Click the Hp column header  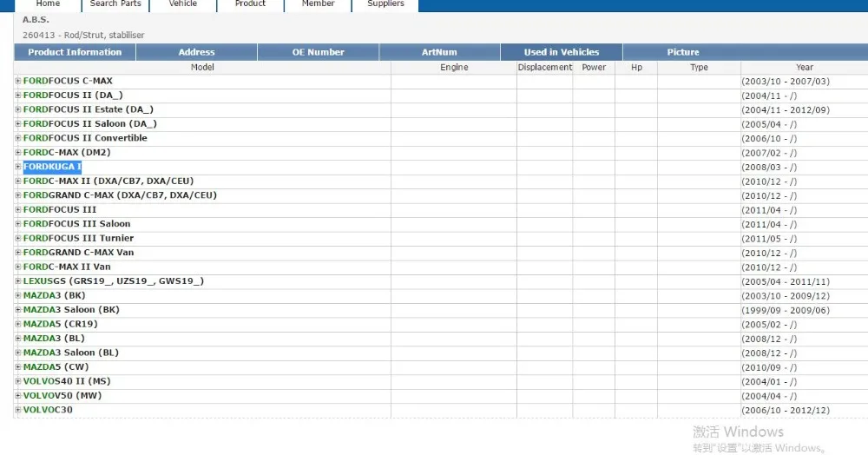(636, 68)
